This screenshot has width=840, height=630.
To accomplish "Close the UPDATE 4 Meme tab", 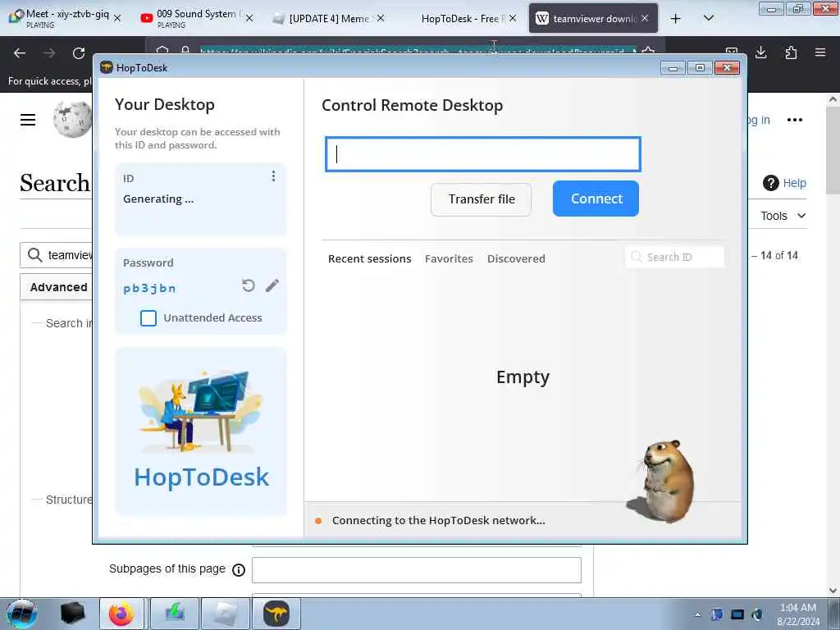I will [381, 18].
